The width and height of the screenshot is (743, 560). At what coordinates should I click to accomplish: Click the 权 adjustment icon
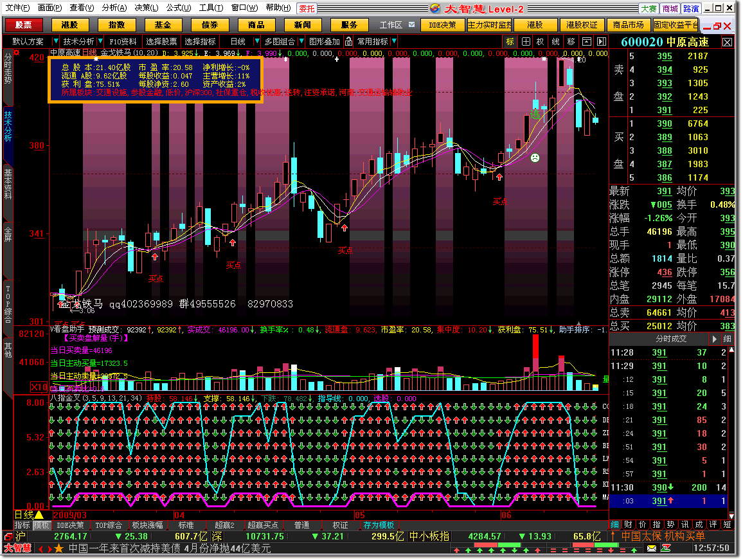[540, 42]
